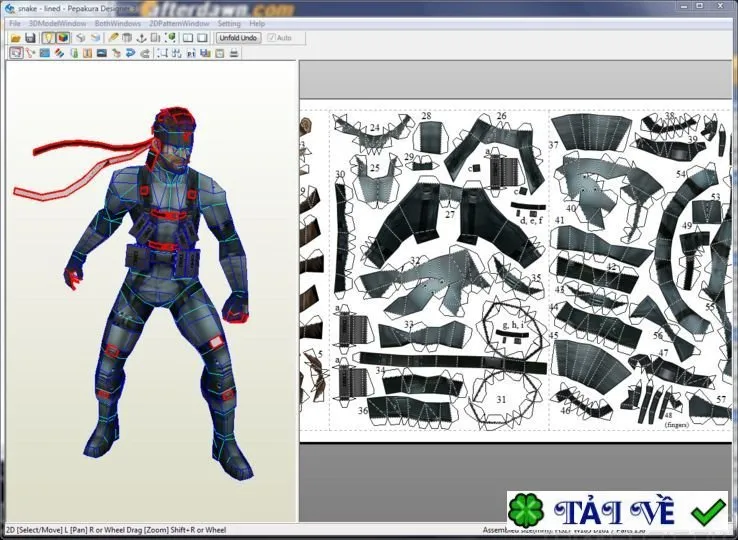Click the gray unfold box icon beside pencil
This screenshot has width=738, height=540.
point(127,38)
